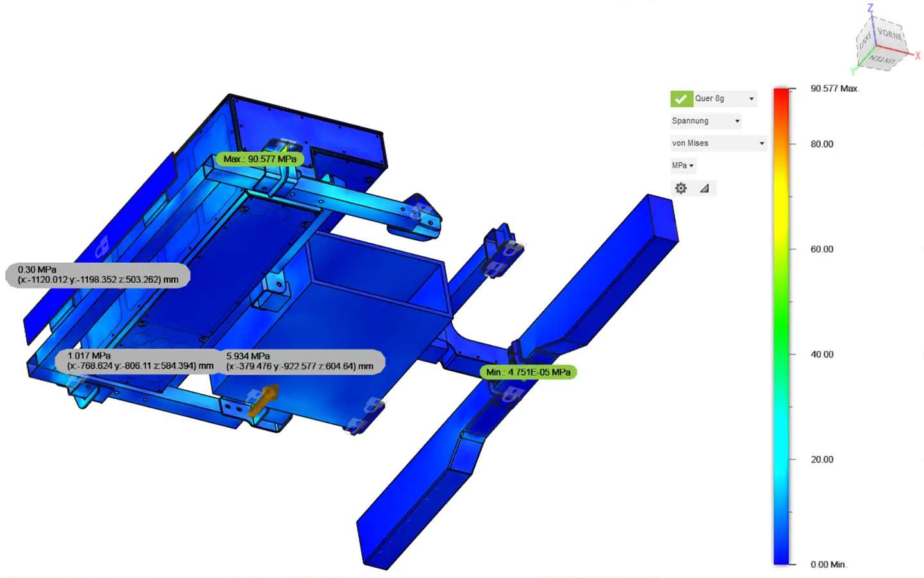Click the LINKS face of the view cube
The image size is (924, 578).
[x=865, y=40]
